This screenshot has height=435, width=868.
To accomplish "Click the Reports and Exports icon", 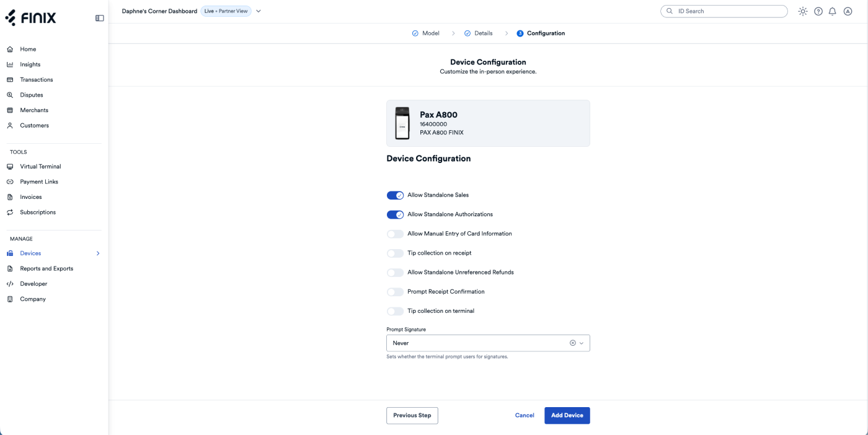I will tap(10, 268).
